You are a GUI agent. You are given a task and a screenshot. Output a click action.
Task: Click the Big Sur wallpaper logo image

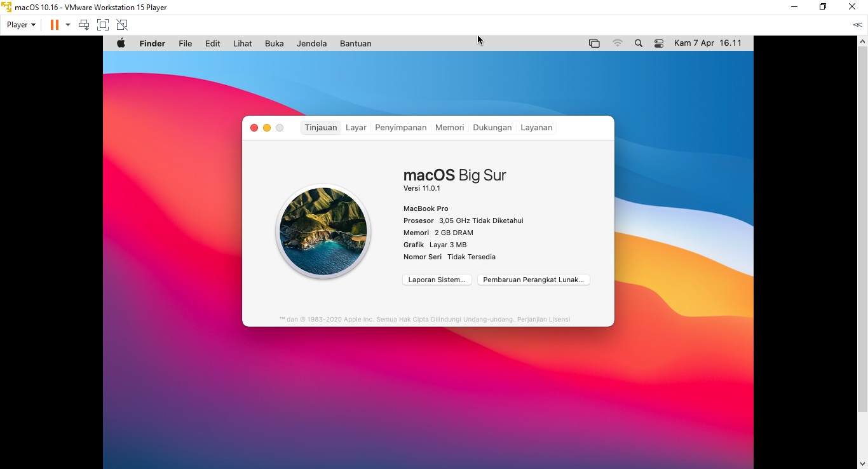click(323, 231)
